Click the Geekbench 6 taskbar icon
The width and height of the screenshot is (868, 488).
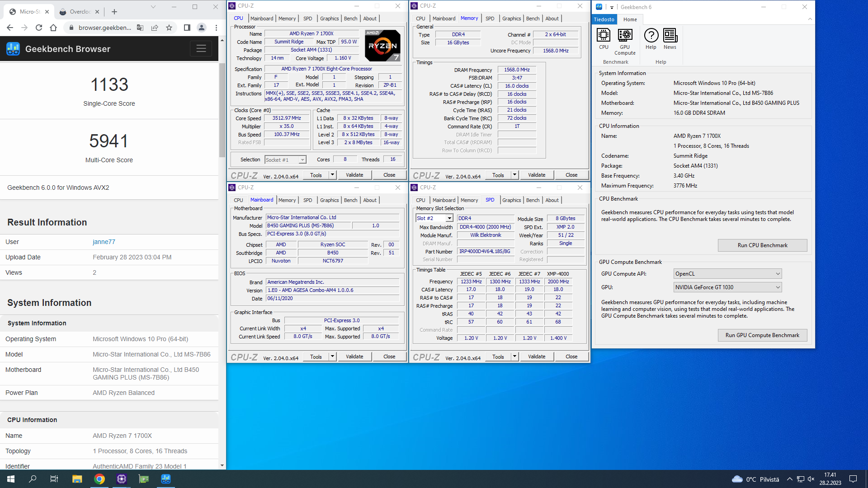(x=166, y=479)
